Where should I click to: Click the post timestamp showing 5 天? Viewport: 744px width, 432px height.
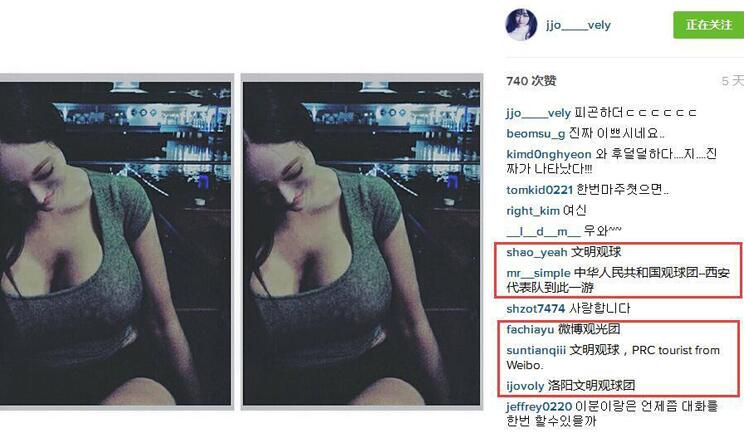point(733,81)
